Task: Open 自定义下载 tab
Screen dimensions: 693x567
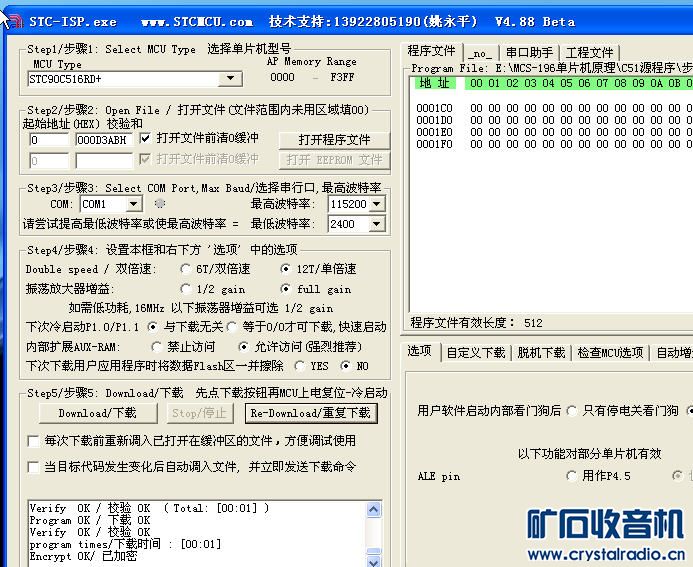Action: click(x=476, y=353)
